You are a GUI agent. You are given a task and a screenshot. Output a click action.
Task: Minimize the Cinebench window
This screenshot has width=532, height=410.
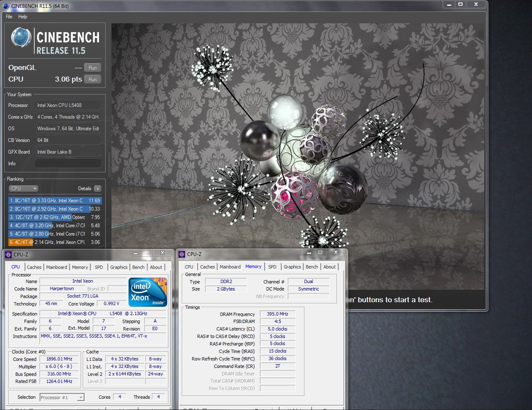pyautogui.click(x=449, y=4)
